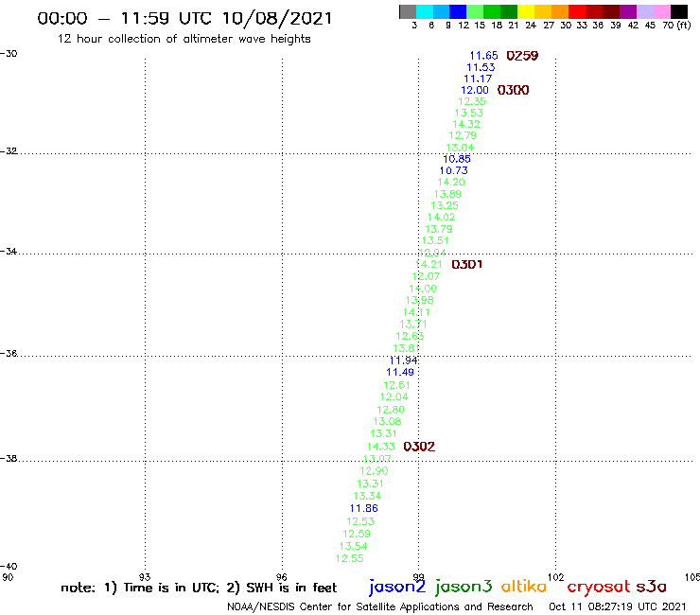Click the cyan swatch in the color scale
700x615 pixels.
click(x=425, y=11)
